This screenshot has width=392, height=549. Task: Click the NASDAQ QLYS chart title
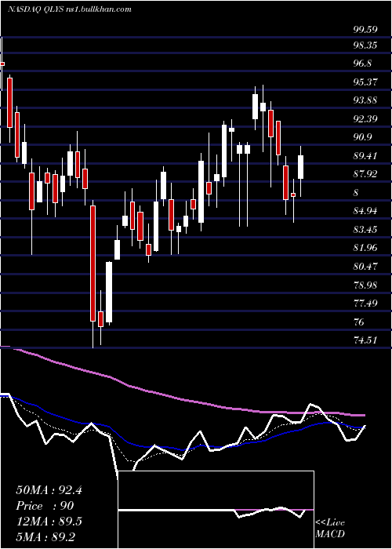pyautogui.click(x=69, y=9)
